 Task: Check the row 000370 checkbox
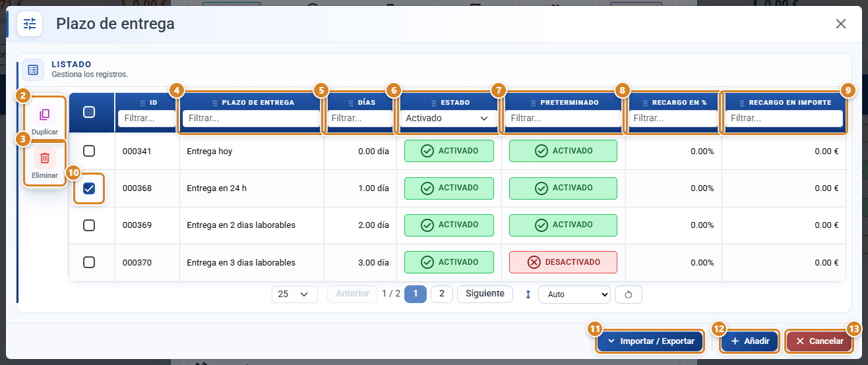(x=89, y=262)
